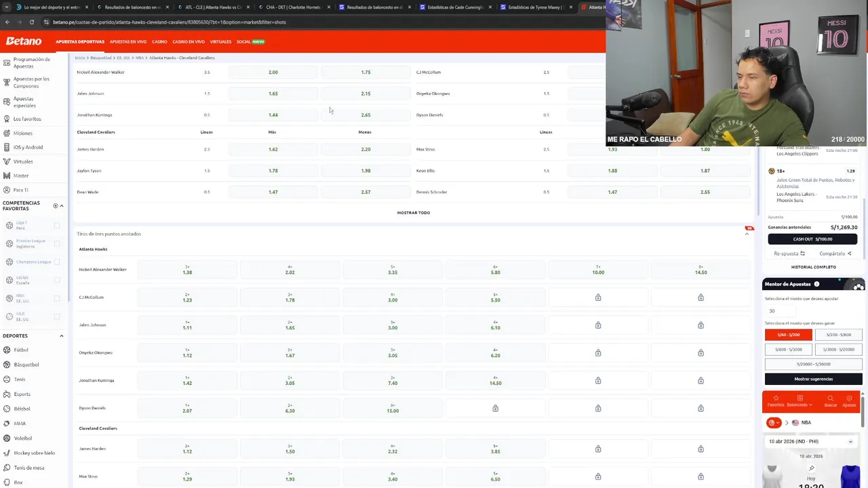Viewport: 868px width, 488px height.
Task: Select Esports controller icon
Action: tap(6, 394)
